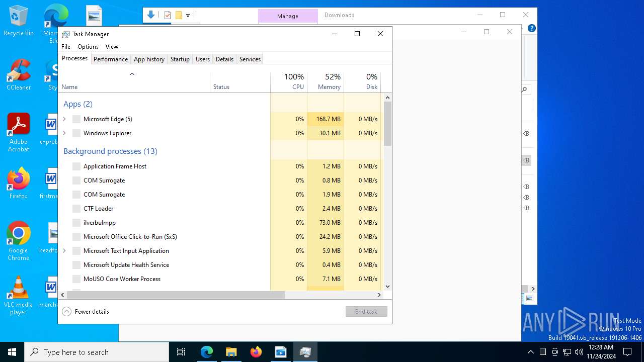The height and width of the screenshot is (362, 644).
Task: Click the 168.7 MB memory value for Edge
Action: [328, 119]
